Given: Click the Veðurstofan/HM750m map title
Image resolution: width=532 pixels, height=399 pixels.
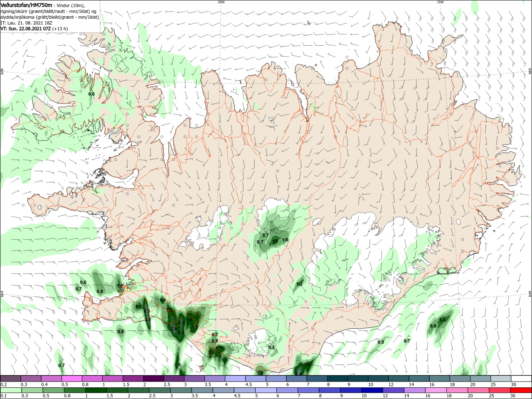Looking at the screenshot, I should (26, 5).
